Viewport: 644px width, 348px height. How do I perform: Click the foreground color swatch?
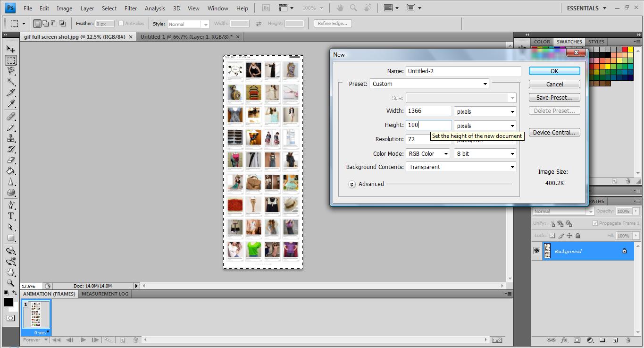point(8,302)
